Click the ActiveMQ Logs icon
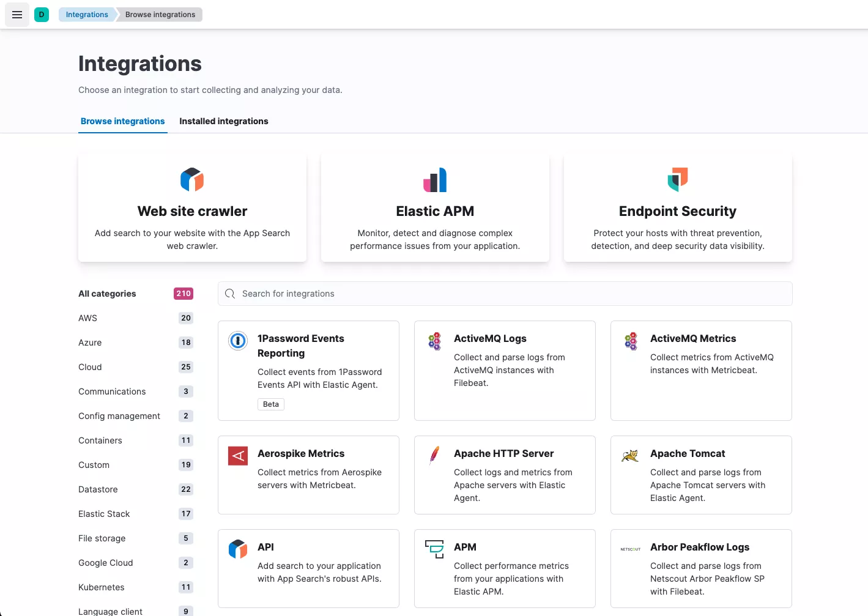Viewport: 868px width, 616px height. 434,341
